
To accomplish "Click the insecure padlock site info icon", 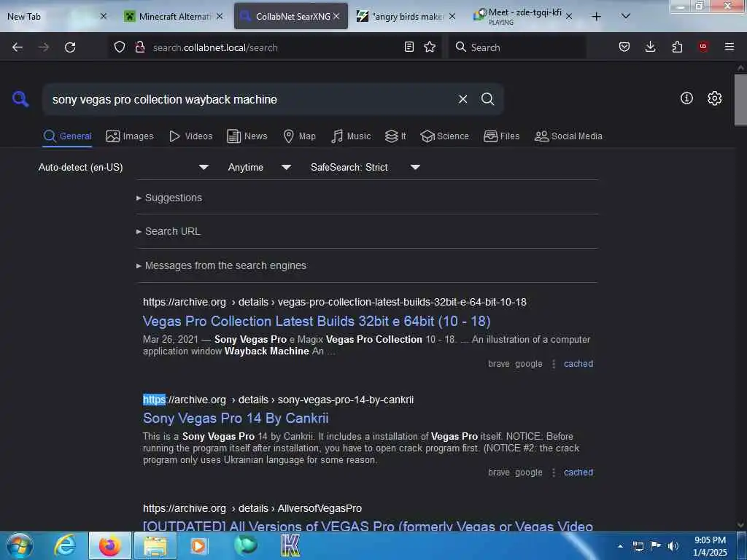I will [x=139, y=47].
